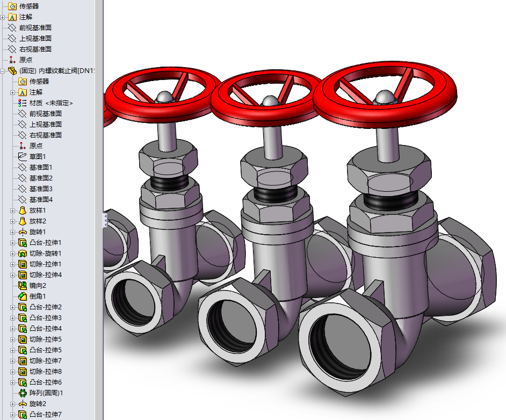This screenshot has height=420, width=506.
Task: Click the 草图1 sketch icon
Action: tap(23, 156)
